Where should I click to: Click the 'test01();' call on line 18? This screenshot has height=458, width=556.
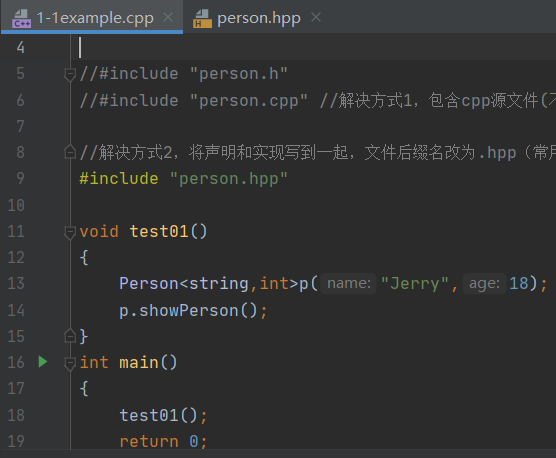coord(163,415)
